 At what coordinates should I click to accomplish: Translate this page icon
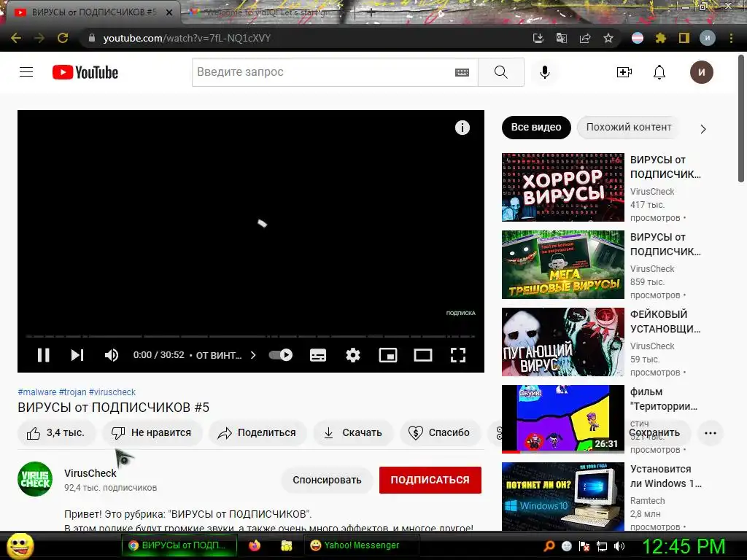562,38
